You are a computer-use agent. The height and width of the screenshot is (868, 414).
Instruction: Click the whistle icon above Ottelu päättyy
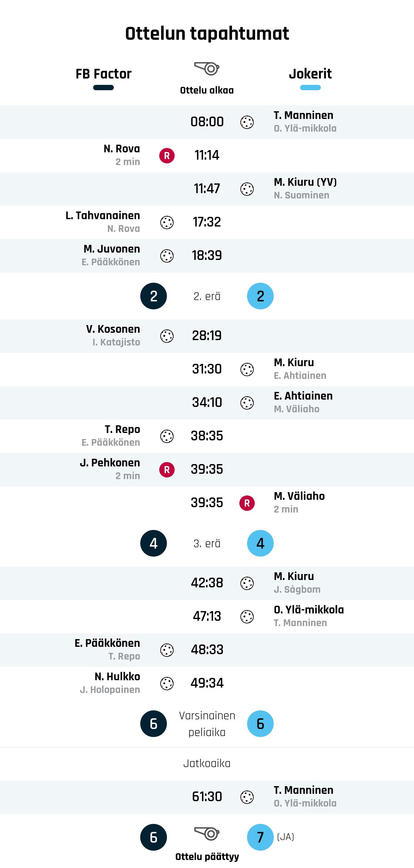pyautogui.click(x=207, y=833)
